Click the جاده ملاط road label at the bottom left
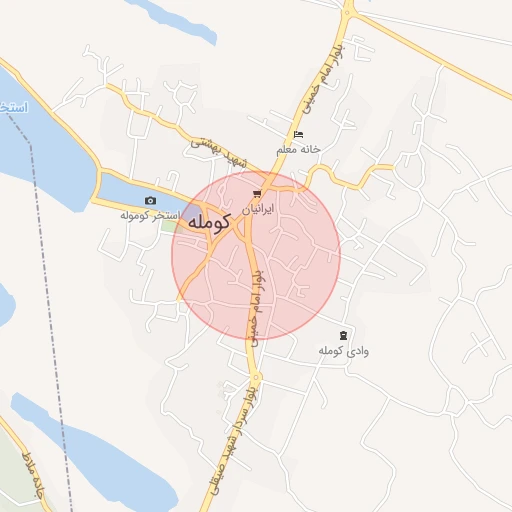Screen dimensions: 512x512 pyautogui.click(x=33, y=475)
